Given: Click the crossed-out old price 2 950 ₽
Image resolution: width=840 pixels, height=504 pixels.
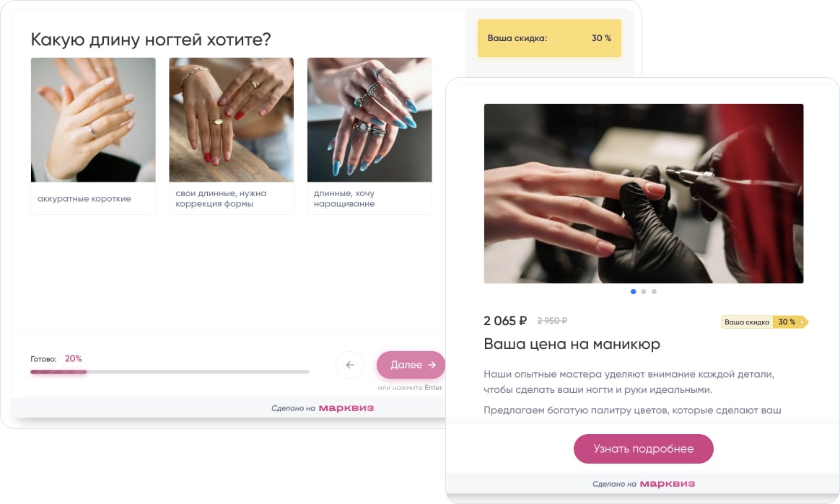Looking at the screenshot, I should (552, 320).
